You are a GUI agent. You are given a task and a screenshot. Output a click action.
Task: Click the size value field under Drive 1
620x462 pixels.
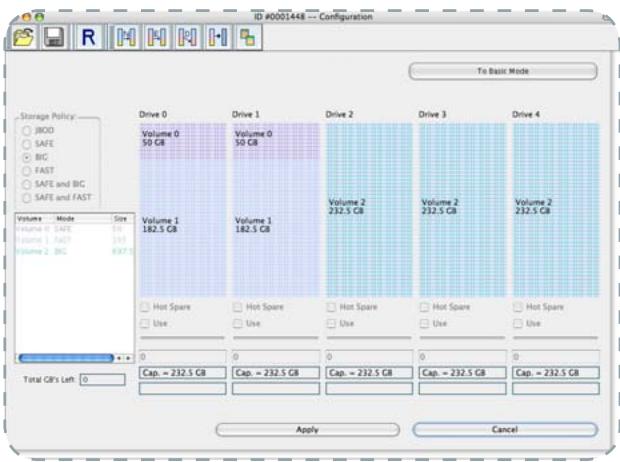point(276,357)
